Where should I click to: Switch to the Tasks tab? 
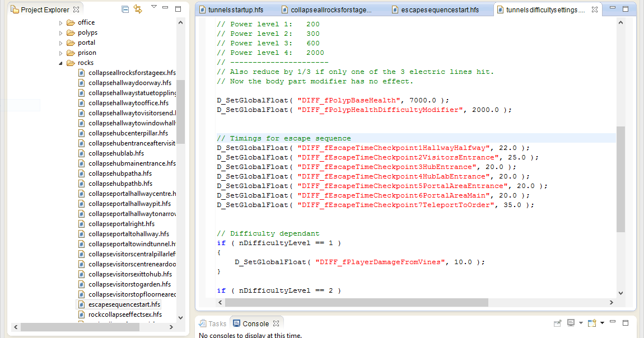coord(214,323)
